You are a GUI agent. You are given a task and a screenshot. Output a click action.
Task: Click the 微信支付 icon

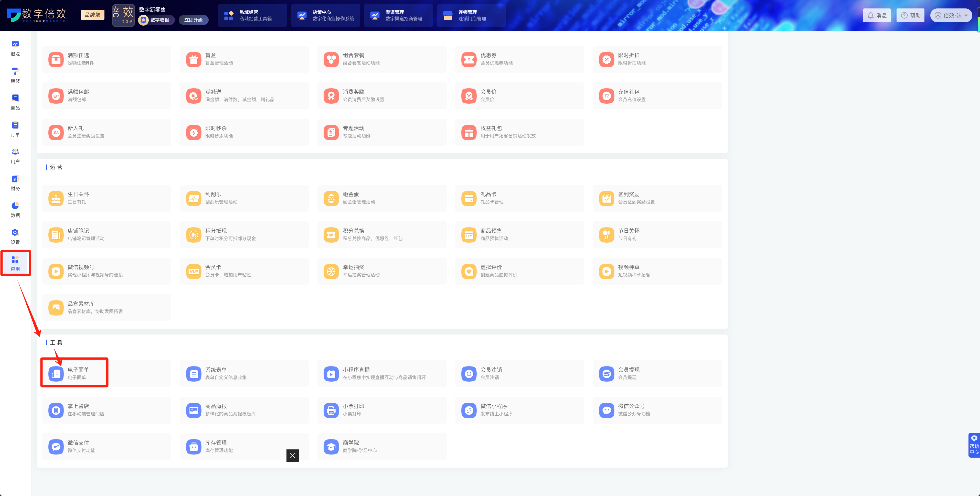pyautogui.click(x=56, y=447)
